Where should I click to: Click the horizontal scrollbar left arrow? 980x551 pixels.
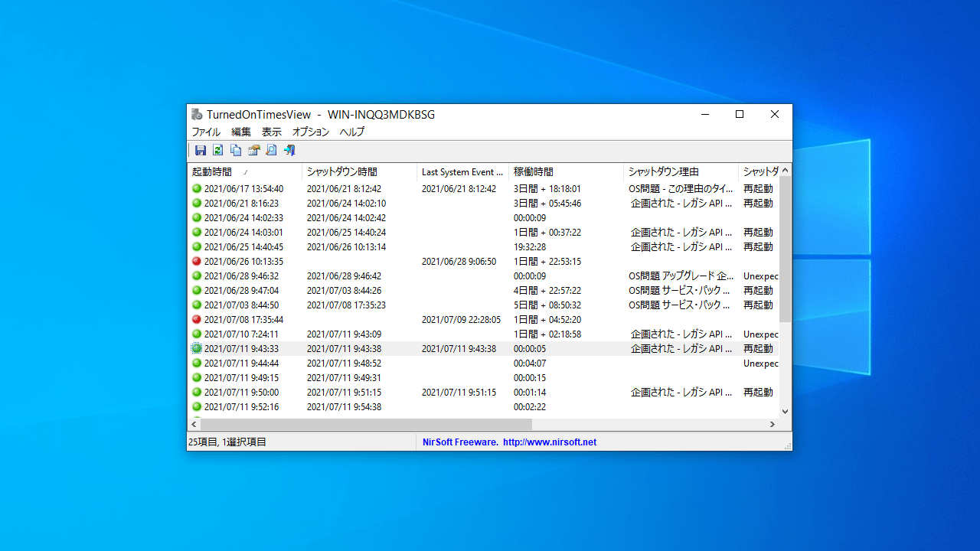point(194,424)
